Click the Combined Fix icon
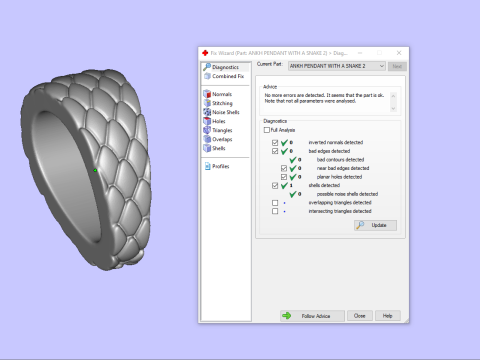The image size is (480, 360). coord(207,76)
